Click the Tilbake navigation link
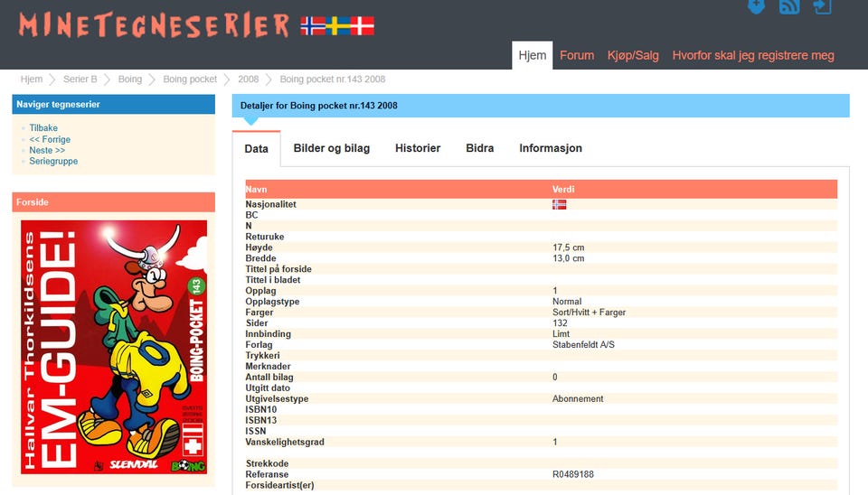Viewport: 868px width, 495px height. [43, 127]
